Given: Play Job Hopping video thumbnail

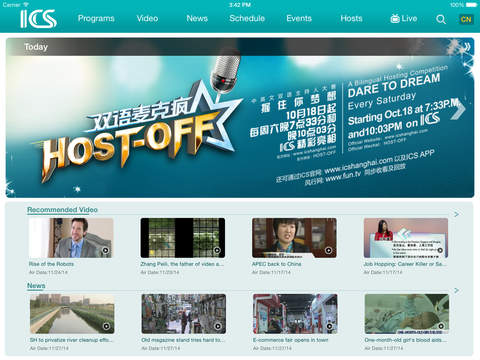Looking at the screenshot, I should pos(406,238).
